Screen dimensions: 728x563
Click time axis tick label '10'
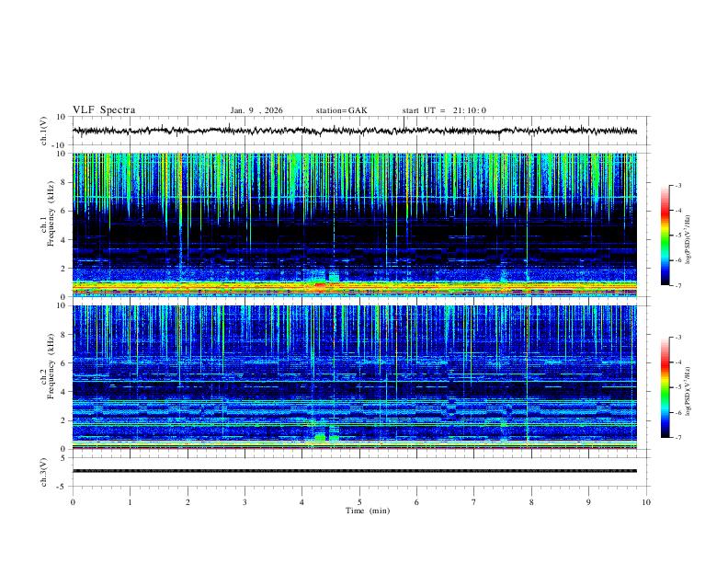pyautogui.click(x=646, y=502)
